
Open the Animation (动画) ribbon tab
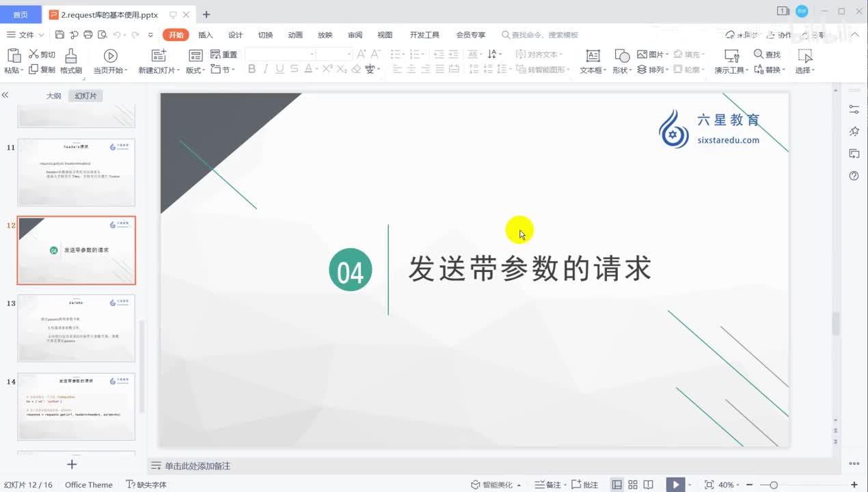pos(295,35)
